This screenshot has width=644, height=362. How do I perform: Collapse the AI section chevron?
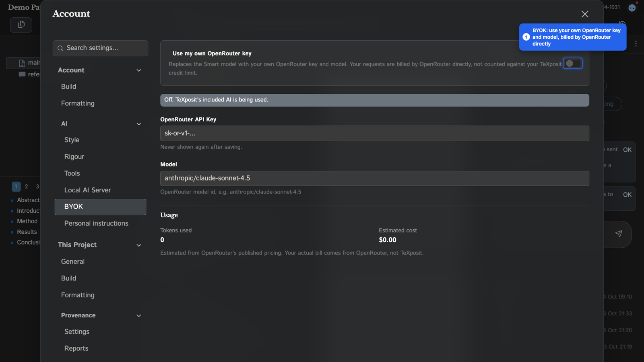pyautogui.click(x=139, y=124)
